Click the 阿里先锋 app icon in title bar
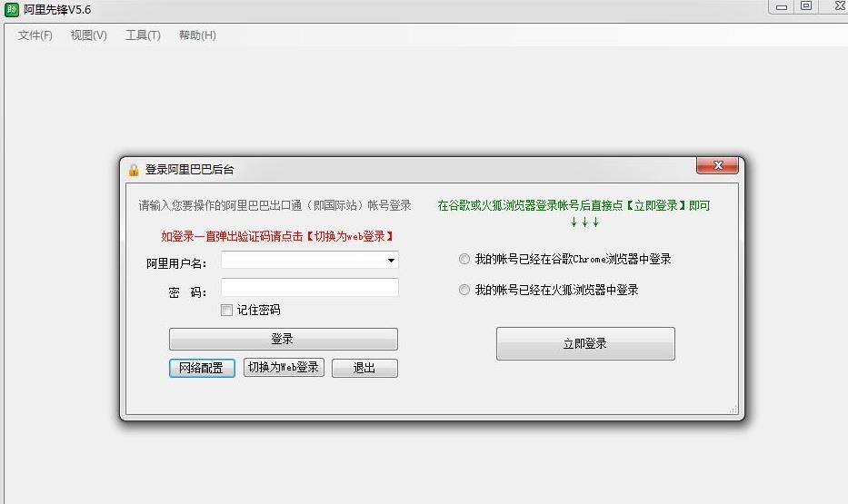 [12, 9]
